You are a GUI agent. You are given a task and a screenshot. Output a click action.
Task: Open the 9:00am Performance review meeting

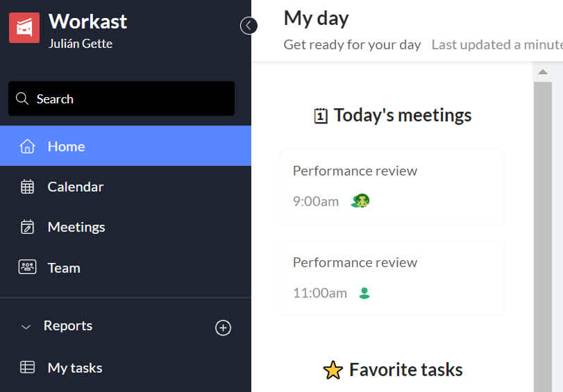point(392,186)
